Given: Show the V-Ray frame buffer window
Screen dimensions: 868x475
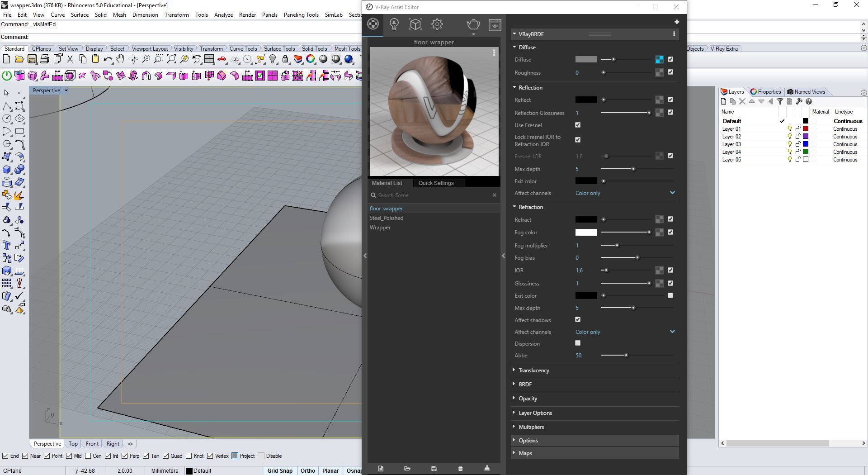Looking at the screenshot, I should click(495, 24).
